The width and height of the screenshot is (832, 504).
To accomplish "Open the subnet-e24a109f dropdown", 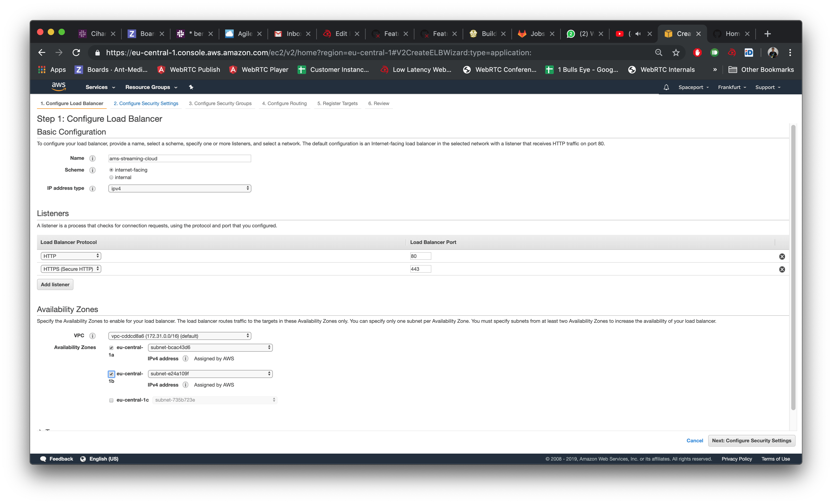I will 210,374.
